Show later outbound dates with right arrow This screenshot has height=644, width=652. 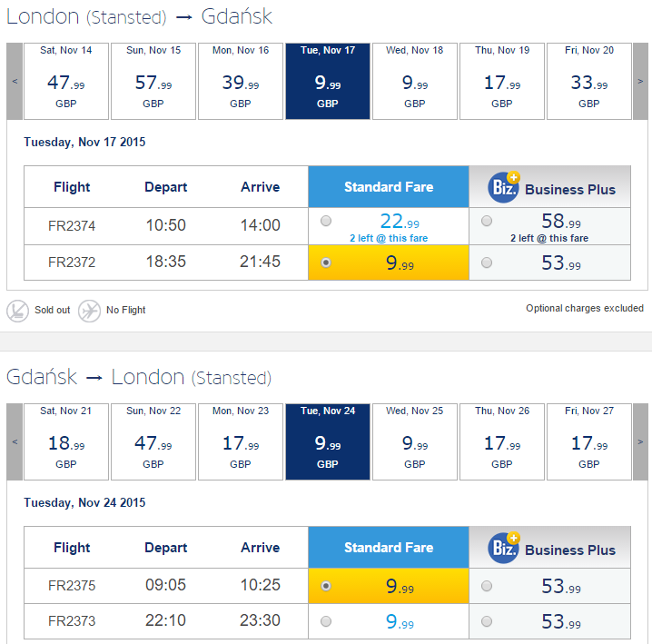coord(640,81)
